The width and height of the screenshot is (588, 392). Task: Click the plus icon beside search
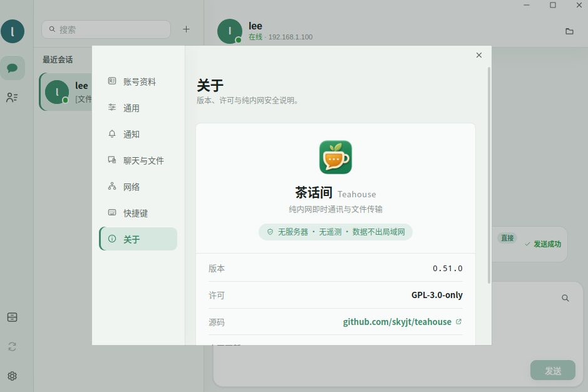click(186, 29)
